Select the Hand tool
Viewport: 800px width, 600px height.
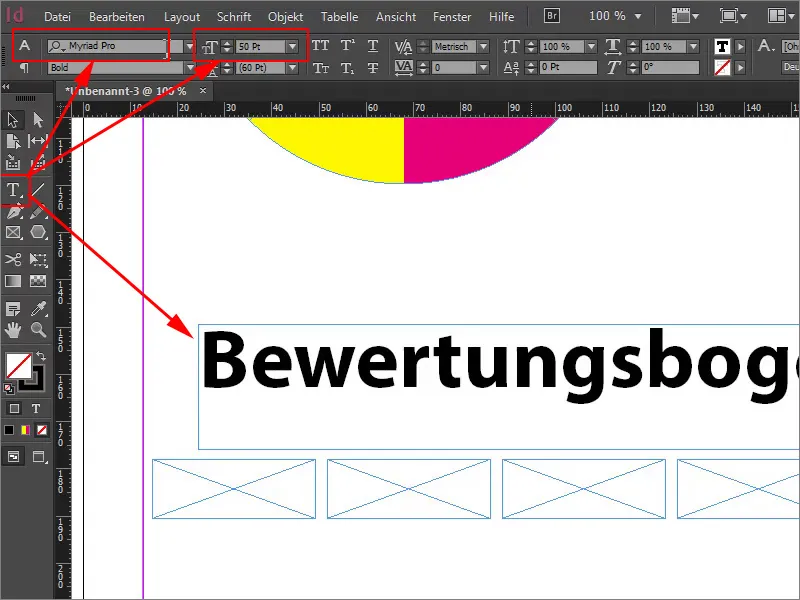click(x=13, y=330)
